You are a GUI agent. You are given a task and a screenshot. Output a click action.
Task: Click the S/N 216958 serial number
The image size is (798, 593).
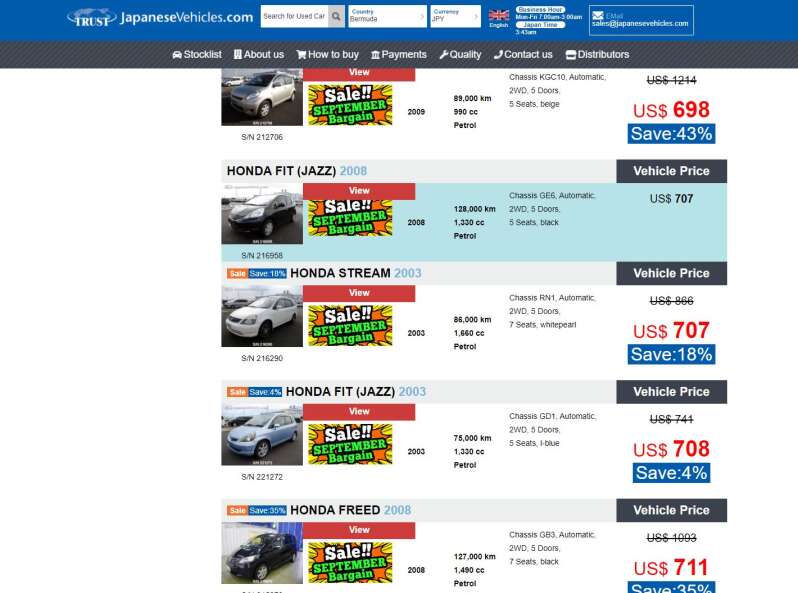pos(262,256)
